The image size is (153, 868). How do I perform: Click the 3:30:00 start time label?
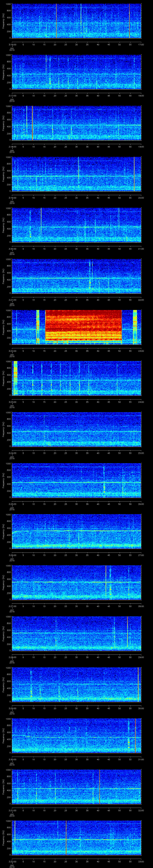pyautogui.click(x=12, y=759)
